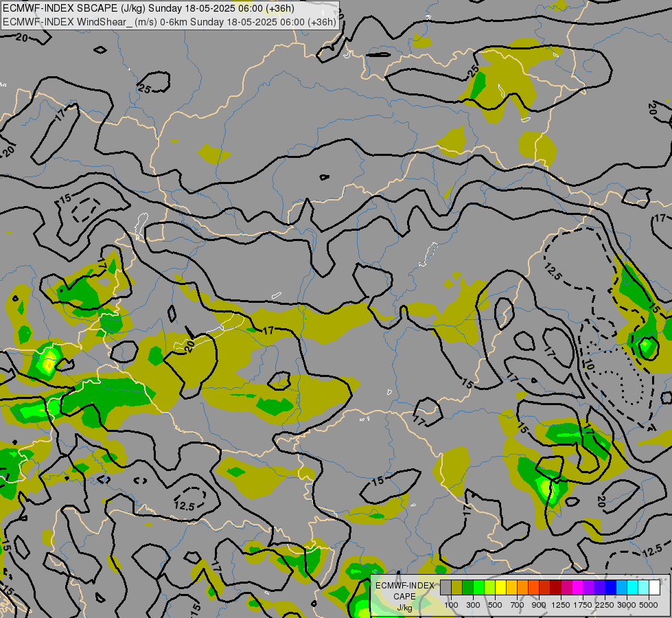The image size is (672, 618).
Task: Click the CAPE word in the legend box
Action: click(404, 597)
